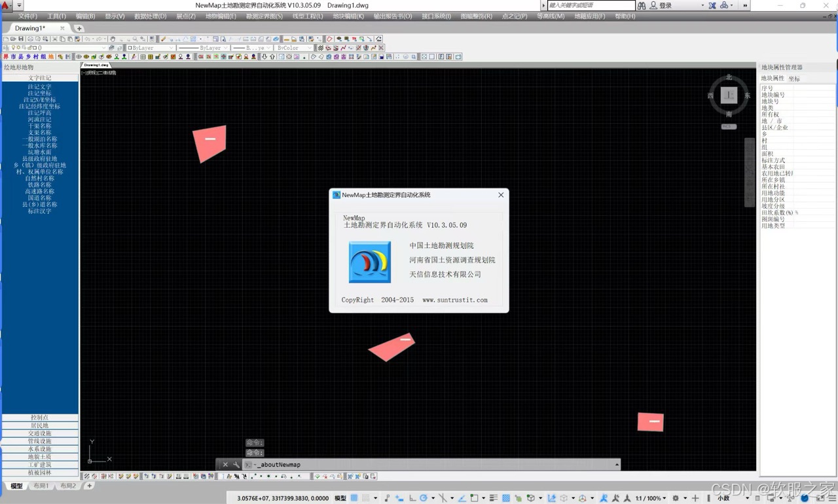Image resolution: width=838 pixels, height=504 pixels.
Task: Toggle object snap tracking in status bar
Action: point(462,498)
